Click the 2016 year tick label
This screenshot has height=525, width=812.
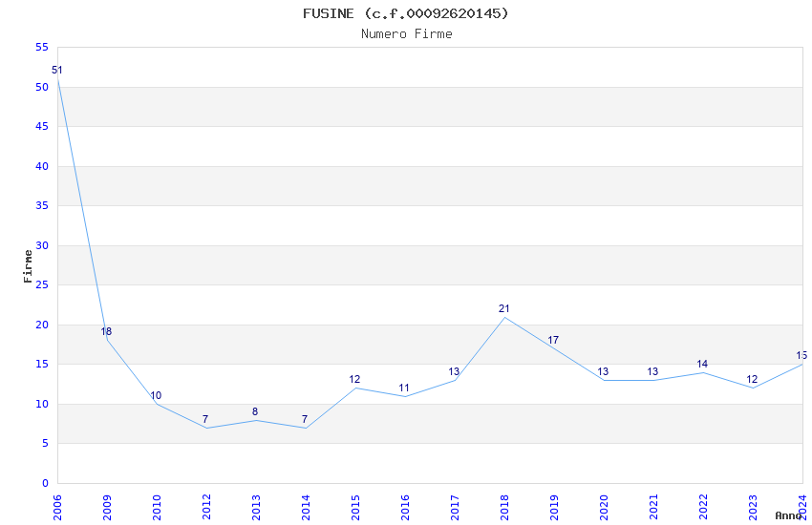pyautogui.click(x=405, y=508)
